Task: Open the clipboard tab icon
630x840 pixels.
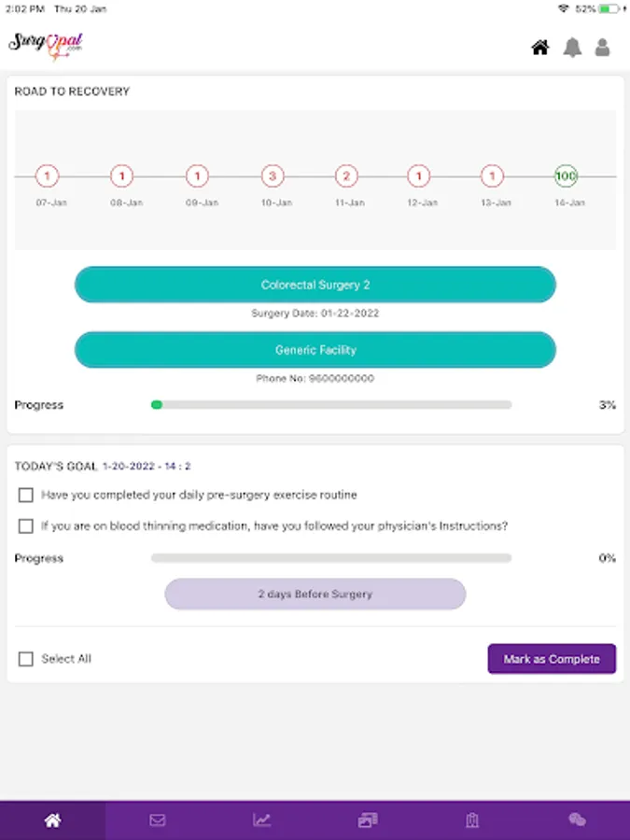Action: pos(472,820)
